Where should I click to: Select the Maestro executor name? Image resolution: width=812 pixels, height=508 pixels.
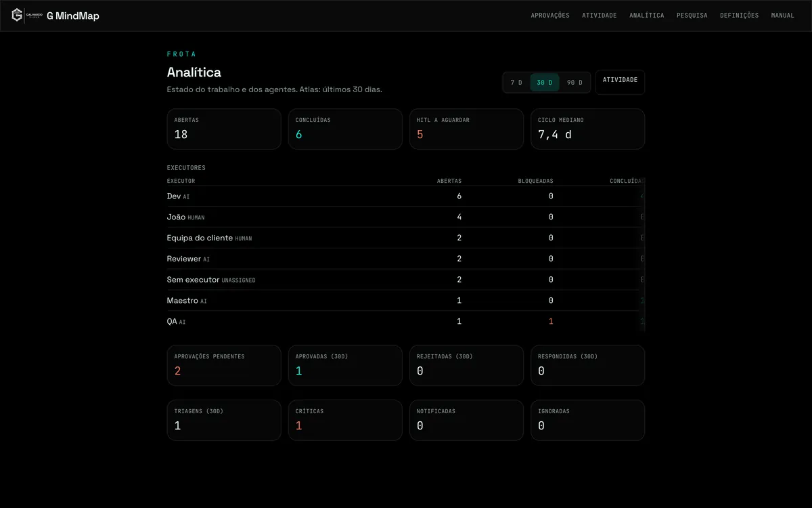tap(183, 301)
